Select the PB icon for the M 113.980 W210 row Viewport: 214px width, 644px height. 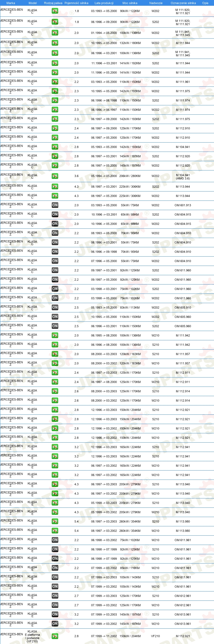click(x=55, y=531)
